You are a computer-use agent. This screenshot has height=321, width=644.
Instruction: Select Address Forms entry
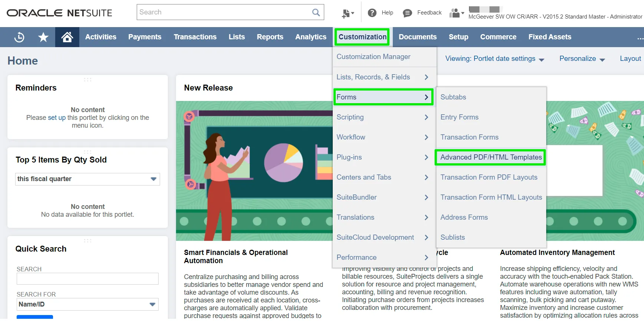click(464, 217)
